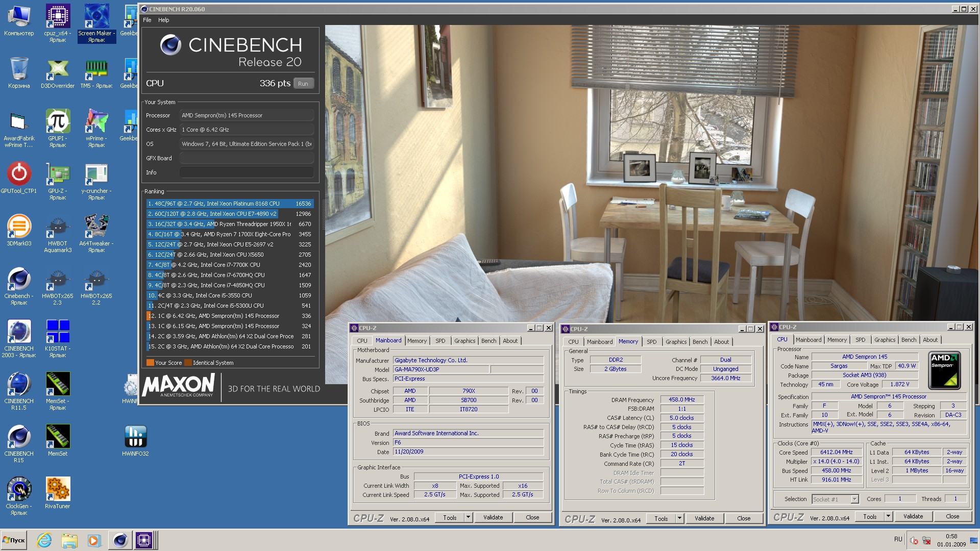Select ranking row AMD Ryzen Threadripper 1950X
The height and width of the screenshot is (551, 980).
(x=230, y=224)
